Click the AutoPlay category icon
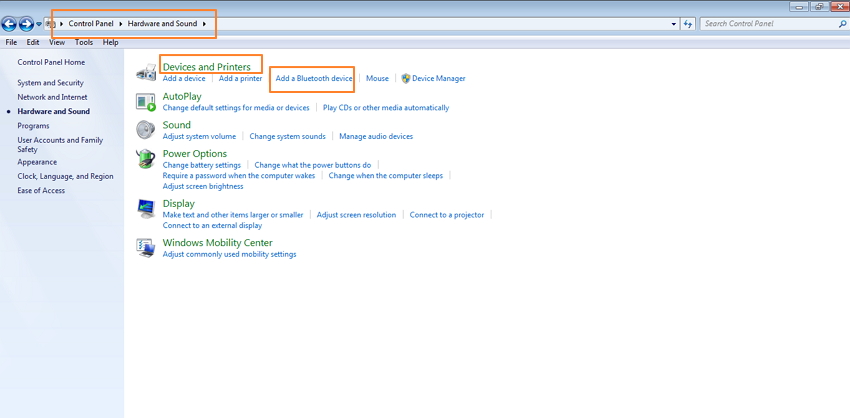The height and width of the screenshot is (418, 850). tap(146, 101)
